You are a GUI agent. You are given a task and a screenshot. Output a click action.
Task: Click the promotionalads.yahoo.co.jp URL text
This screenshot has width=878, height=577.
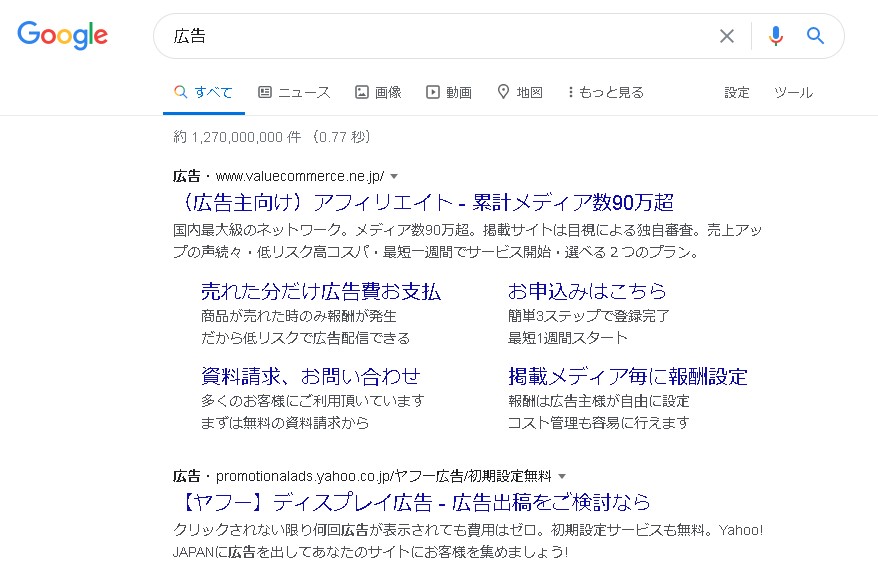pyautogui.click(x=384, y=477)
